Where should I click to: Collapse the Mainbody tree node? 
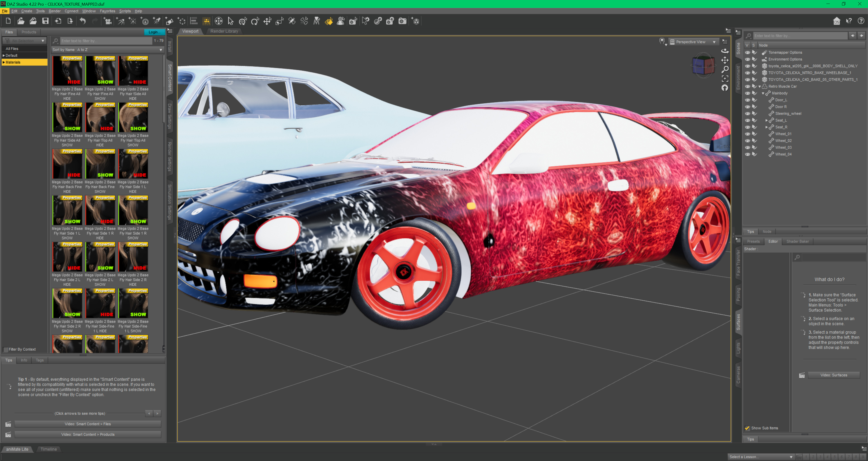coord(763,93)
